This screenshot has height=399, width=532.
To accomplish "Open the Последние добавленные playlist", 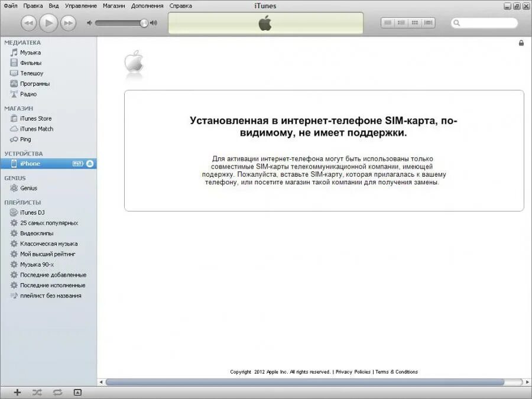I will [48, 275].
